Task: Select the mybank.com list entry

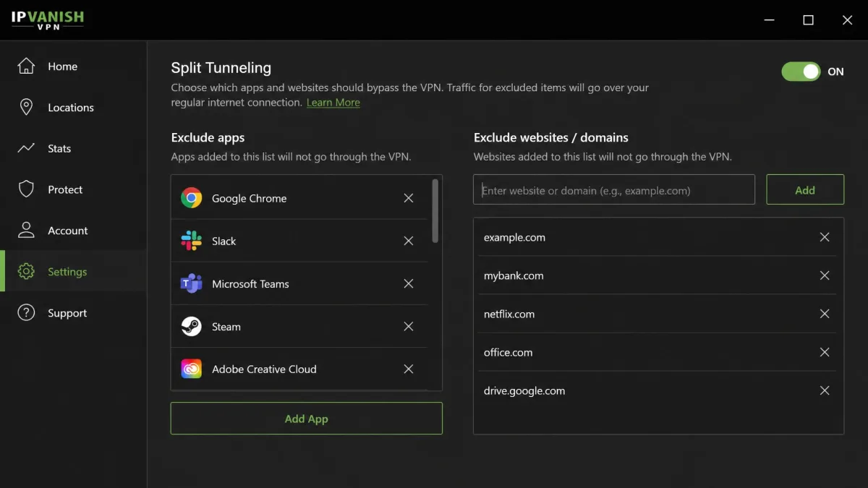Action: tap(658, 275)
